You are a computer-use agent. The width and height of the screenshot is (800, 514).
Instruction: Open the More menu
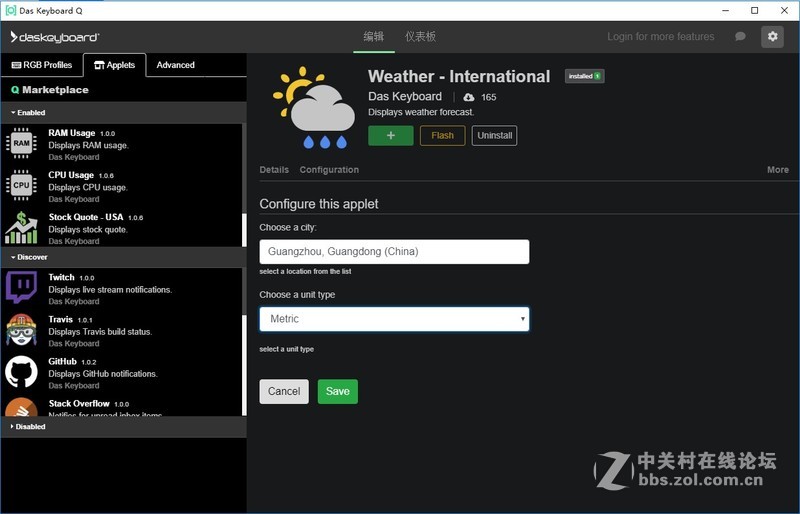(778, 169)
